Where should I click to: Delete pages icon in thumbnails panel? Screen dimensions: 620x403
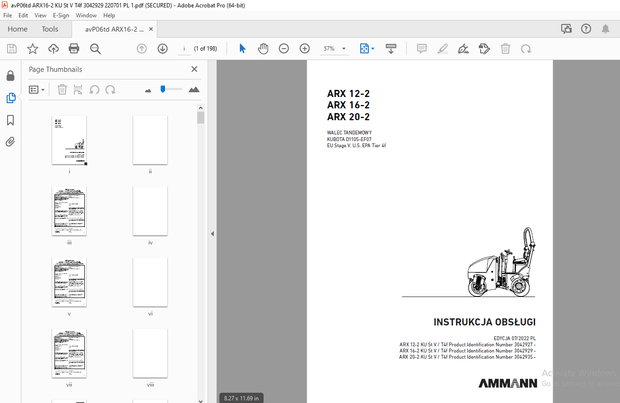(62, 90)
